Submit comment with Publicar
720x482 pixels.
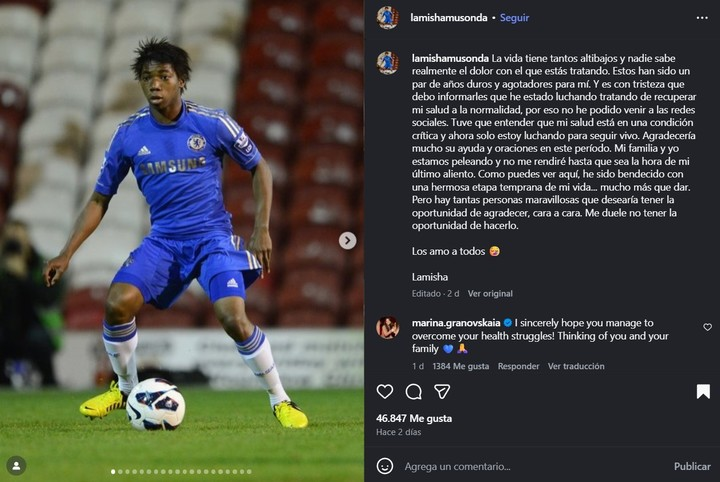pyautogui.click(x=692, y=466)
